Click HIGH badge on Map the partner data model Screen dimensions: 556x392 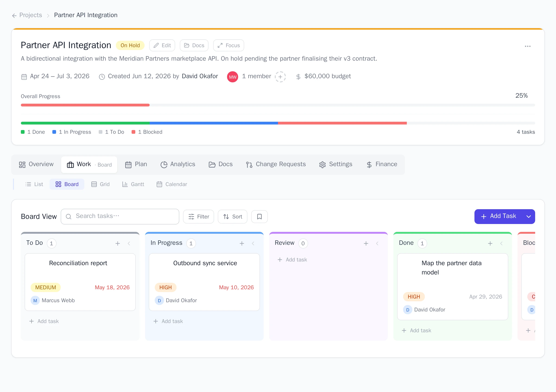(414, 296)
